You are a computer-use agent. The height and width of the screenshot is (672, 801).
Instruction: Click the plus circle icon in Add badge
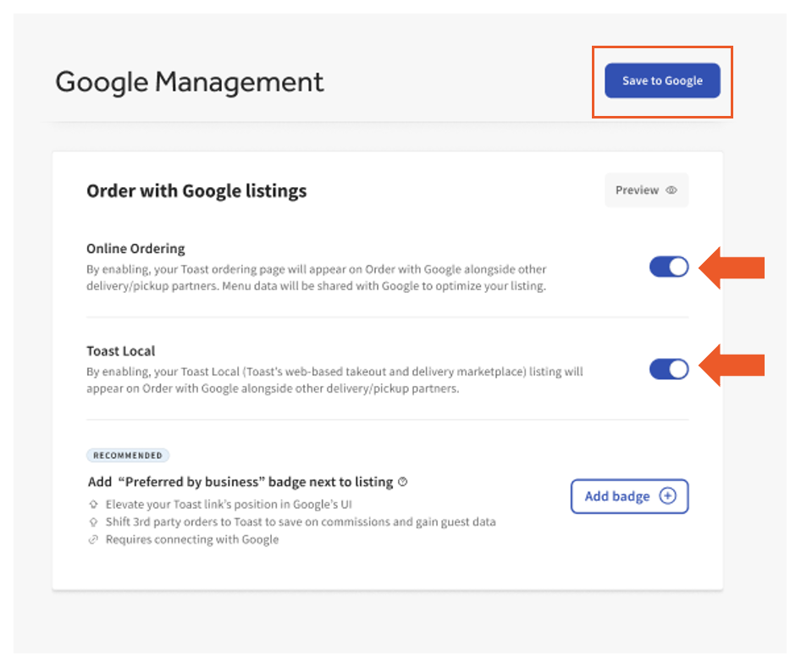[667, 497]
